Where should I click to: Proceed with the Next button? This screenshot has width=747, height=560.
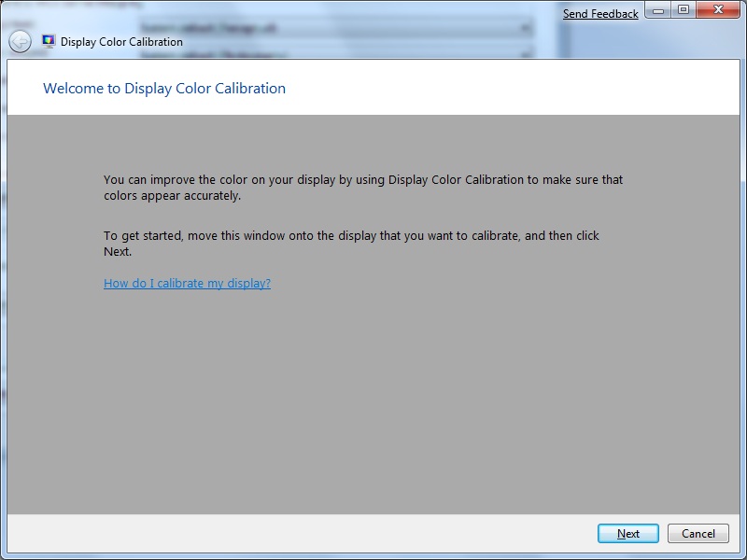627,533
